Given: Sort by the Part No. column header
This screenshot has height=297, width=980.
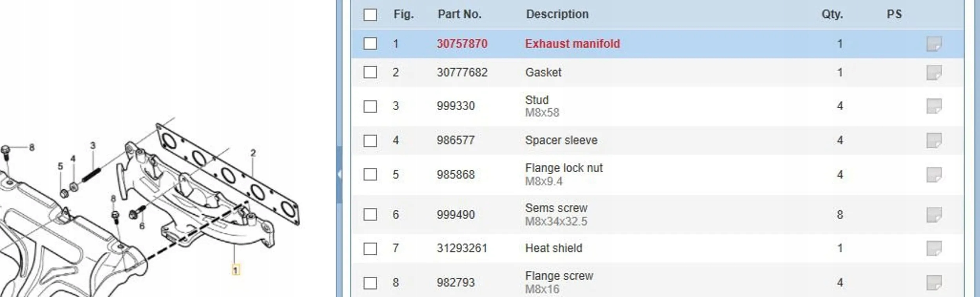Looking at the screenshot, I should click(459, 14).
